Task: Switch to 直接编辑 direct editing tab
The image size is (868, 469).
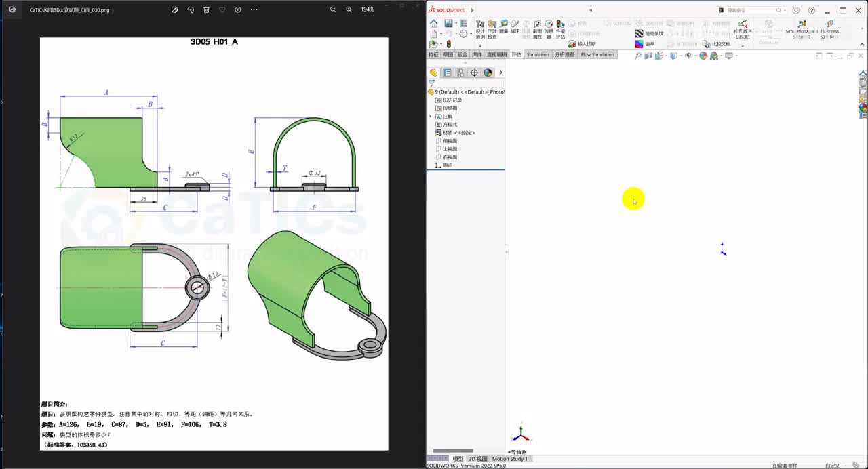Action: point(496,55)
